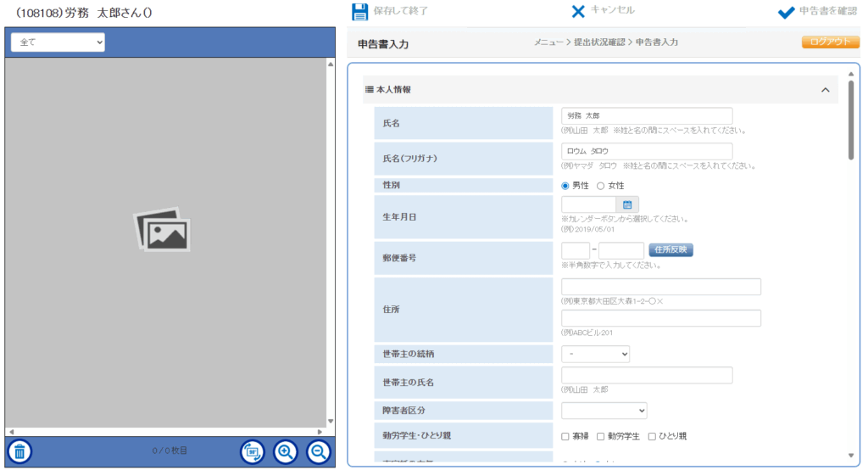Click the checkmark confirm icon
Viewport: 868px width, 470px height.
786,12
